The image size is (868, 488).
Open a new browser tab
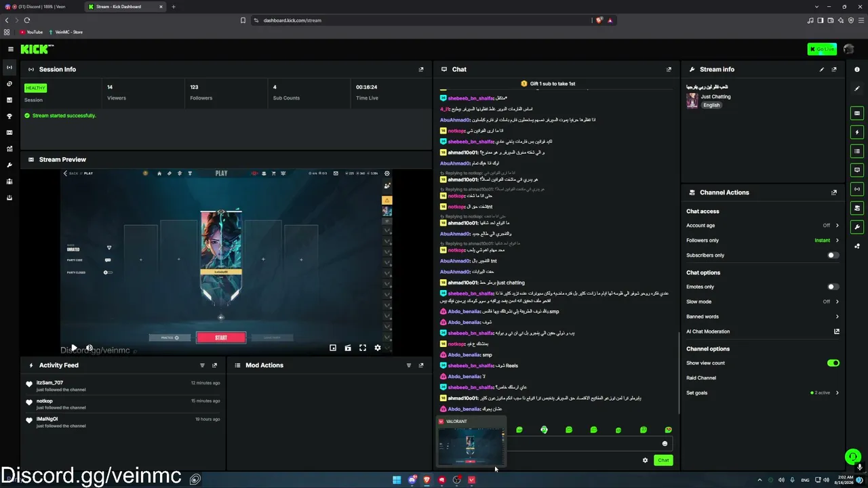pyautogui.click(x=174, y=7)
